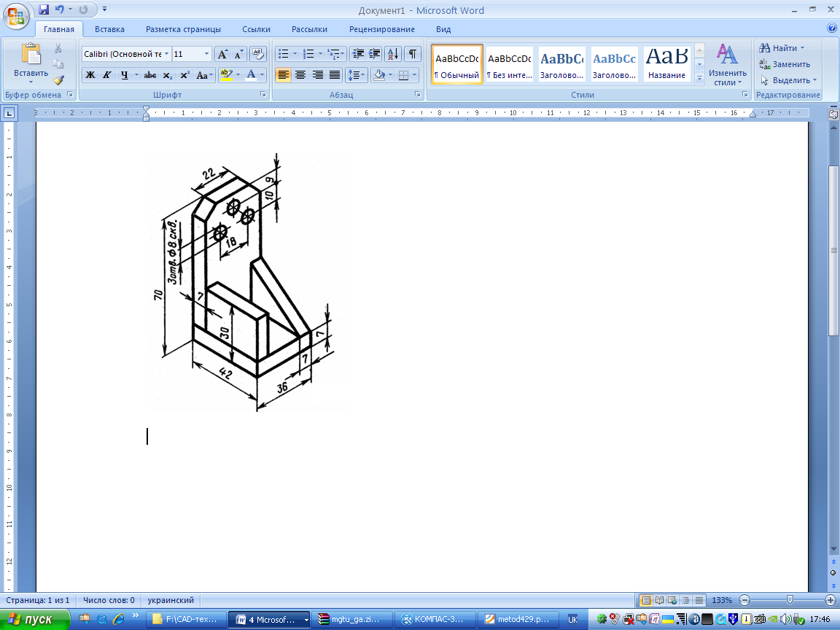840x630 pixels.
Task: Apply superscript formatting
Action: (x=184, y=75)
